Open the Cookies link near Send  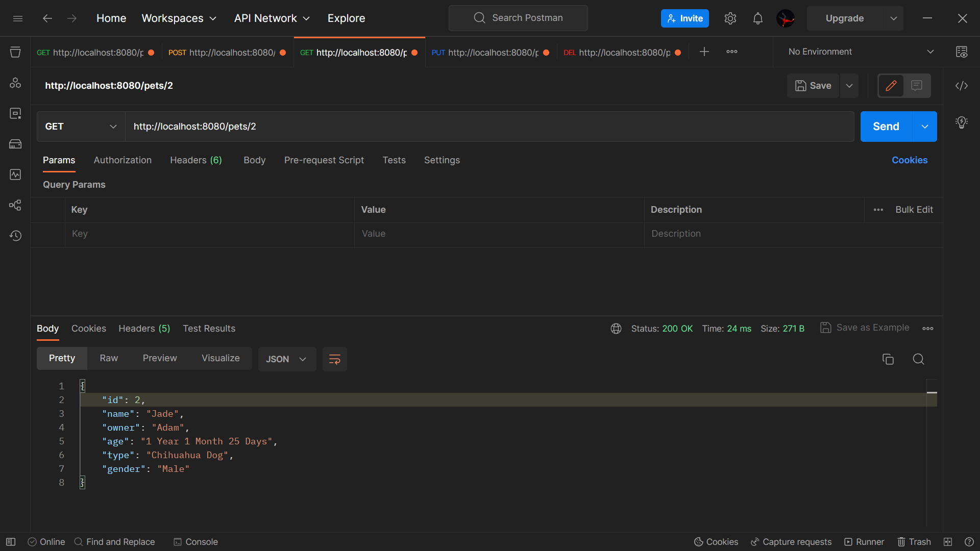coord(909,160)
